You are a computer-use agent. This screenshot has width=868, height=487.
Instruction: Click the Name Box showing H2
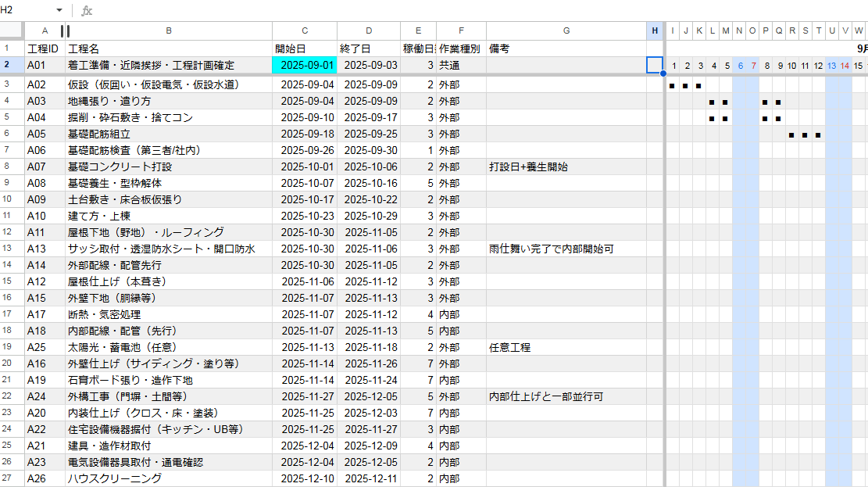(25, 10)
